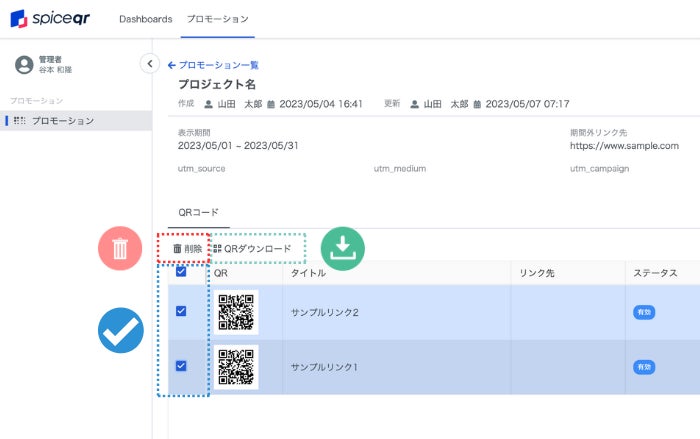
Task: Click the update date 2023/05/07 07:17
Action: [x=527, y=104]
